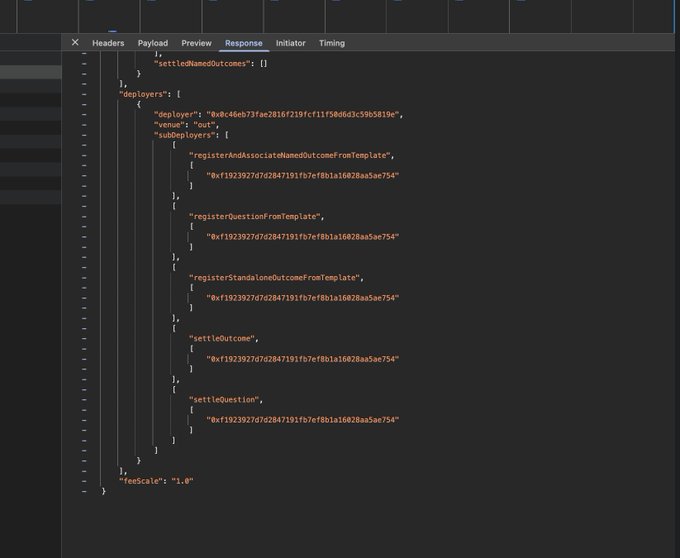Select the "registerStandaloneOutcomeFromTemplate" string
680x558 pixels.
274,277
